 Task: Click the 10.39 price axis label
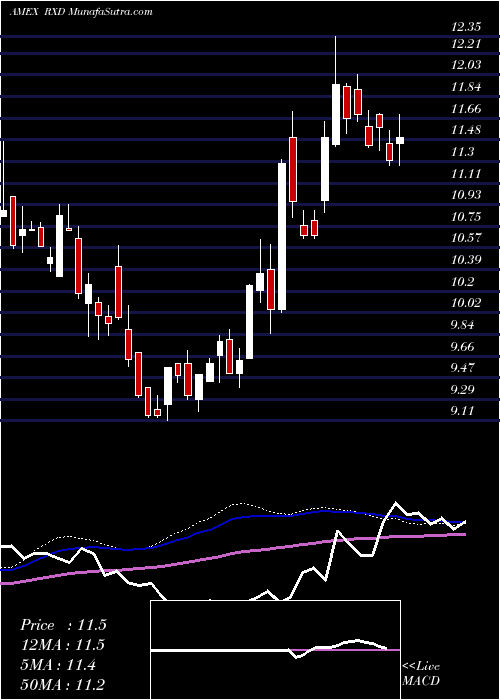(x=466, y=260)
